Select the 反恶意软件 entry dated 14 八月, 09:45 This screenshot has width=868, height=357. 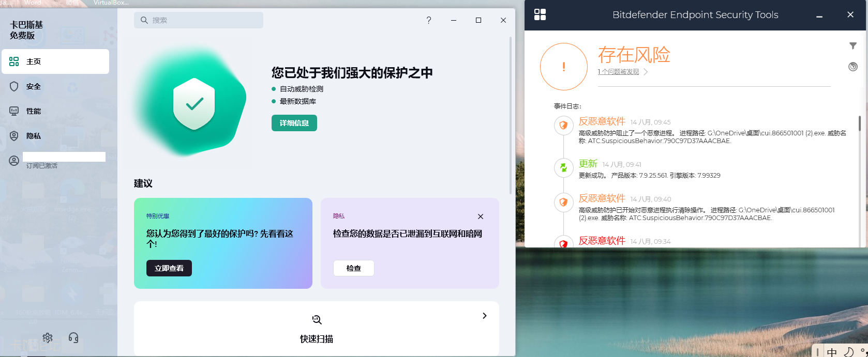click(x=602, y=121)
